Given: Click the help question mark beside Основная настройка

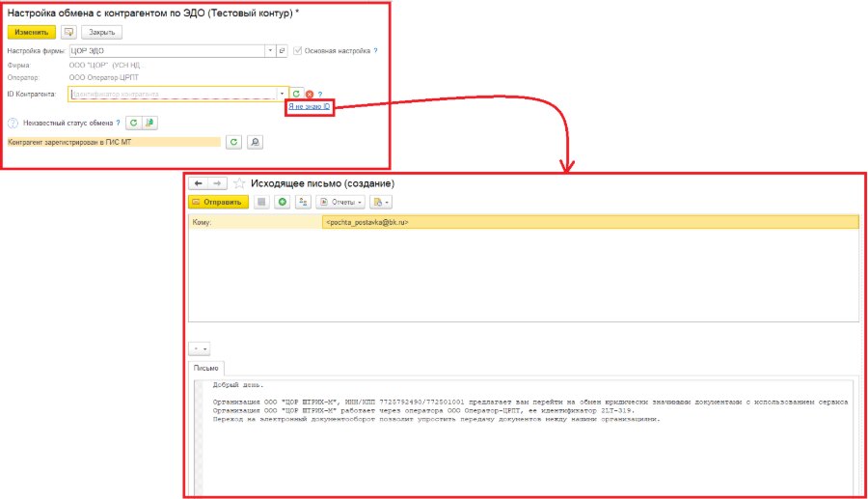Looking at the screenshot, I should pos(375,50).
